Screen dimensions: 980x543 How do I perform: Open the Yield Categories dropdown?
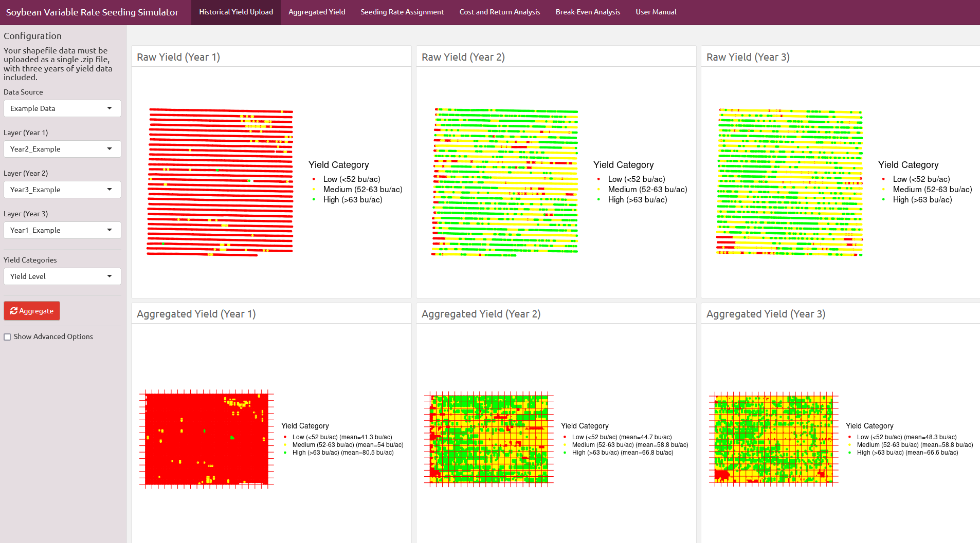click(x=62, y=276)
